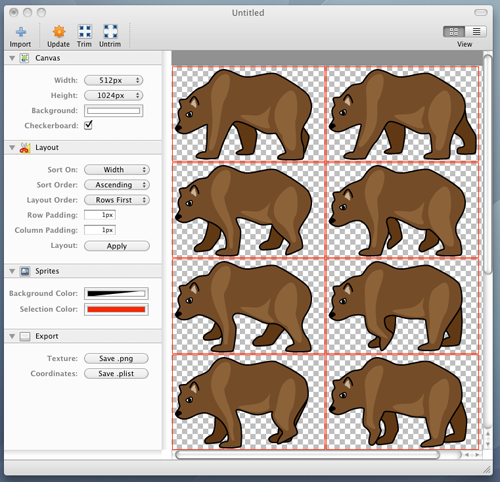Click the vertical scrollbar up arrow
This screenshot has height=482, width=500.
(x=488, y=434)
